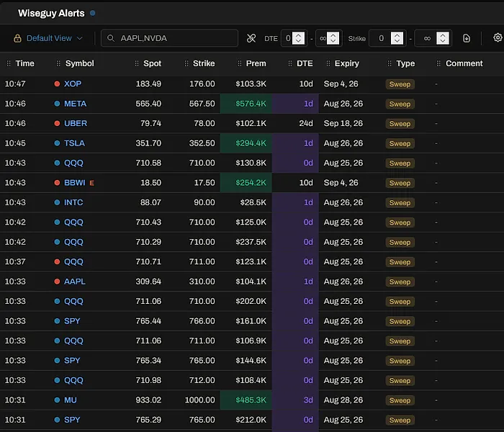504x432 pixels.
Task: Select the green $294.4K premium cell
Action: pyautogui.click(x=246, y=143)
